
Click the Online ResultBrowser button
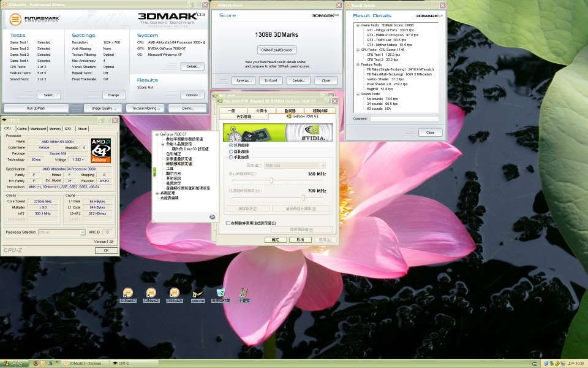(276, 50)
